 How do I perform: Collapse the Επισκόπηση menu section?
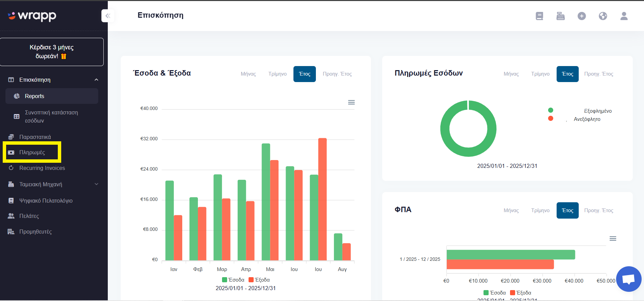click(x=96, y=80)
